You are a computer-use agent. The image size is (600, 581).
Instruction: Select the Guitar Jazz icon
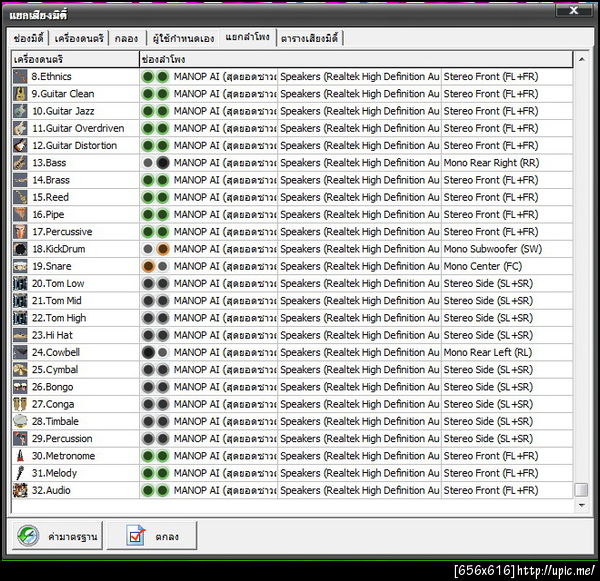(20, 111)
